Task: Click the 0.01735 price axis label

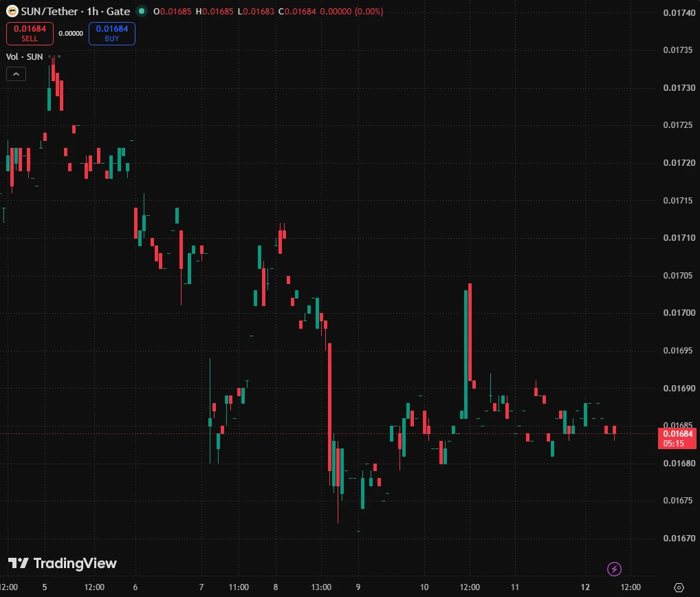Action: (x=679, y=50)
